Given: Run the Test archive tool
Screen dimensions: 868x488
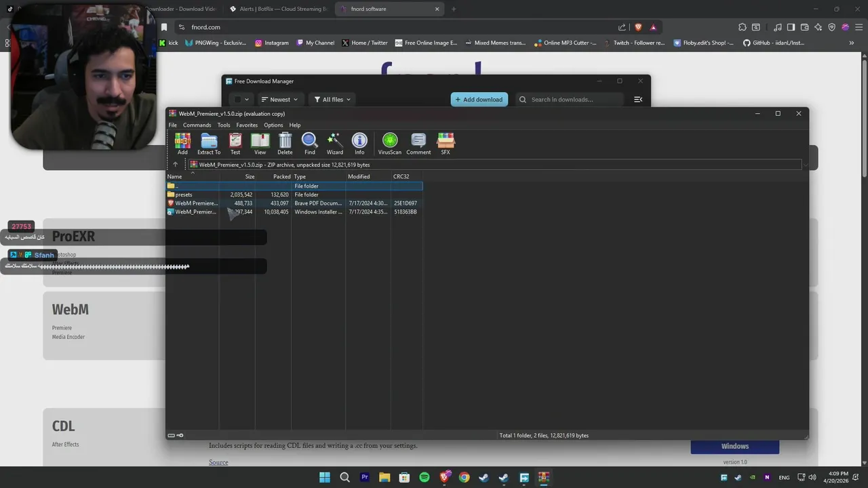Looking at the screenshot, I should [235, 144].
